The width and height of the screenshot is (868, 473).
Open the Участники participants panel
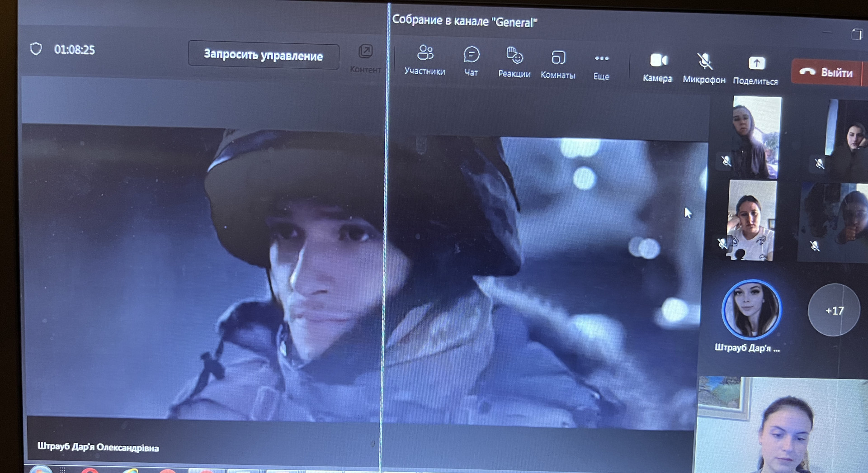[425, 60]
